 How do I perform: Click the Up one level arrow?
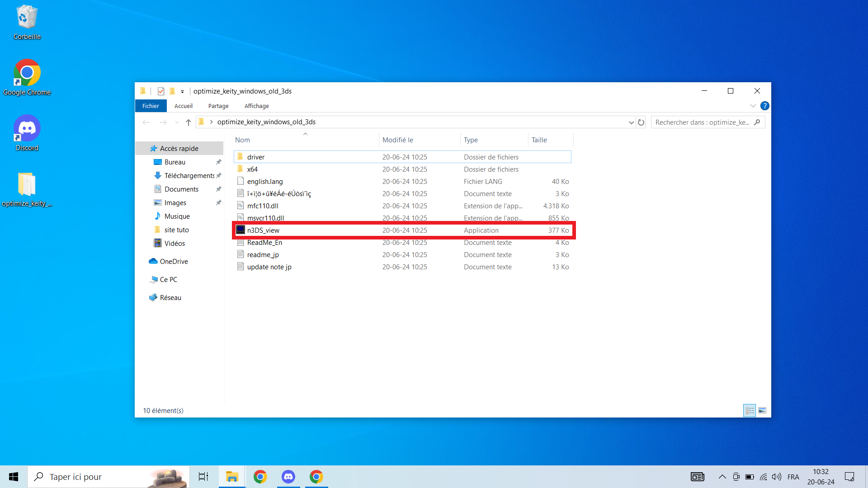(189, 122)
